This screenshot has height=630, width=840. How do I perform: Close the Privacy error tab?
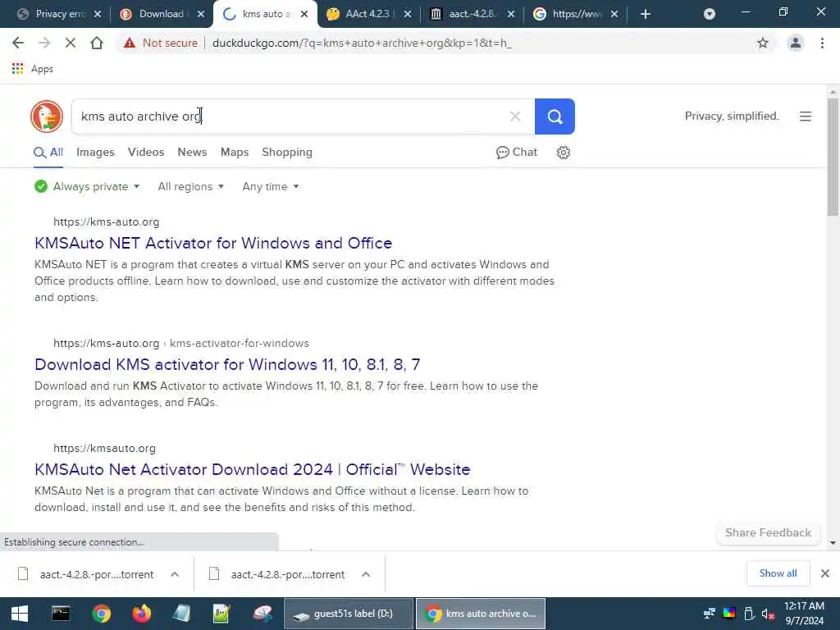(98, 14)
